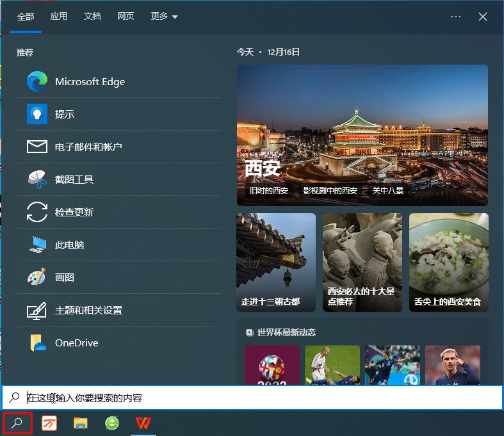Image resolution: width=504 pixels, height=436 pixels.
Task: Expand the 更多 dropdown filter
Action: click(x=164, y=17)
